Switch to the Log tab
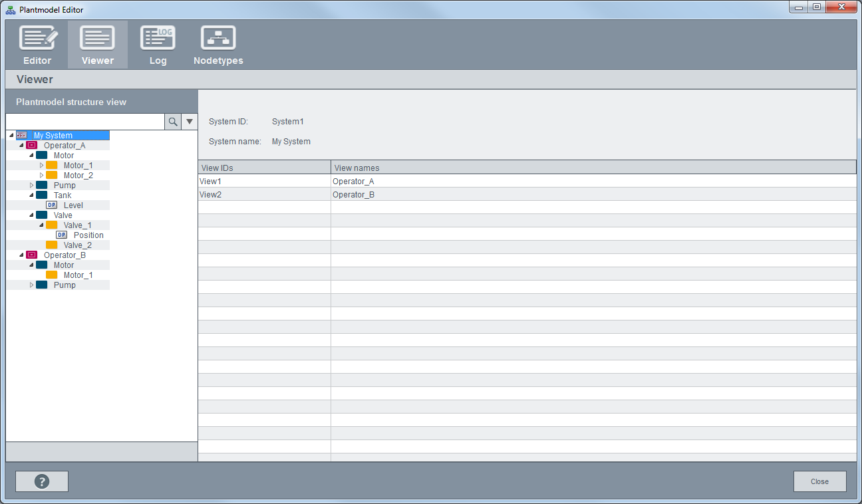862x504 pixels. (158, 39)
